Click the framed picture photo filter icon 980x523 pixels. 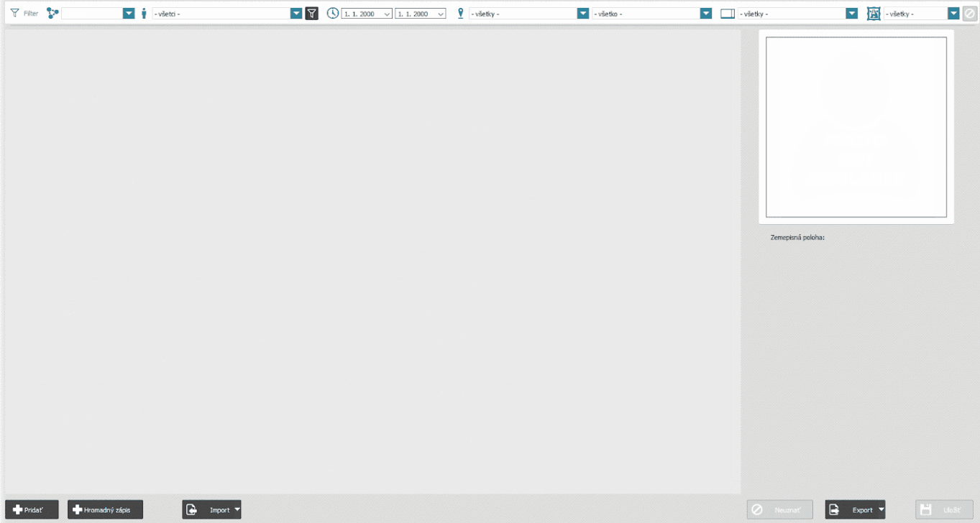pos(874,13)
